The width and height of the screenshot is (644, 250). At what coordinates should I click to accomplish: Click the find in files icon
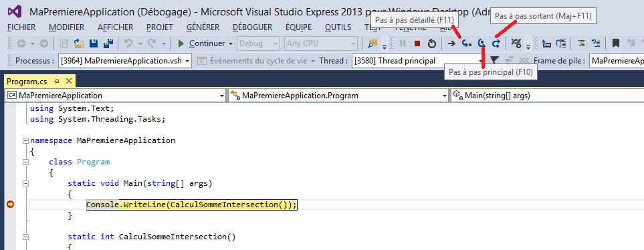coord(372,43)
